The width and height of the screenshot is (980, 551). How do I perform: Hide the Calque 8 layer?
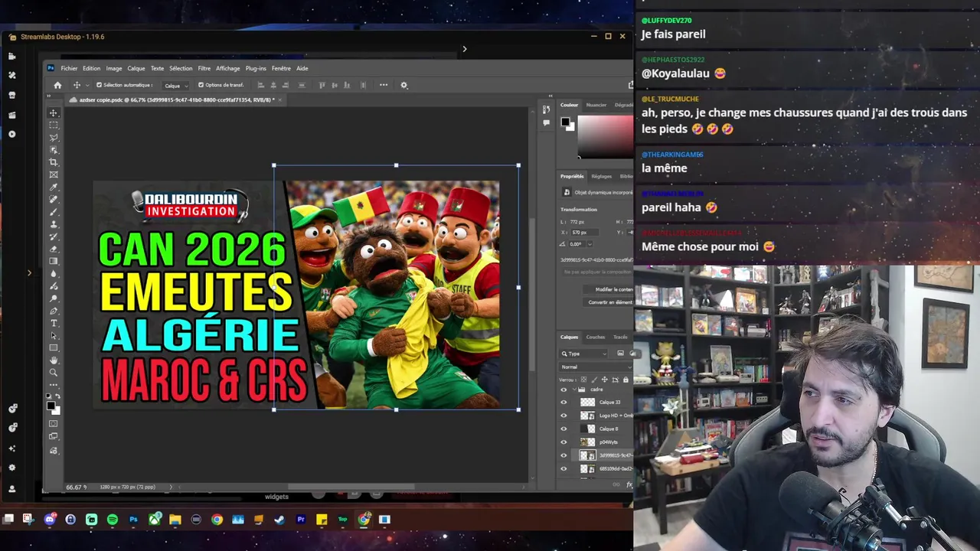point(564,429)
